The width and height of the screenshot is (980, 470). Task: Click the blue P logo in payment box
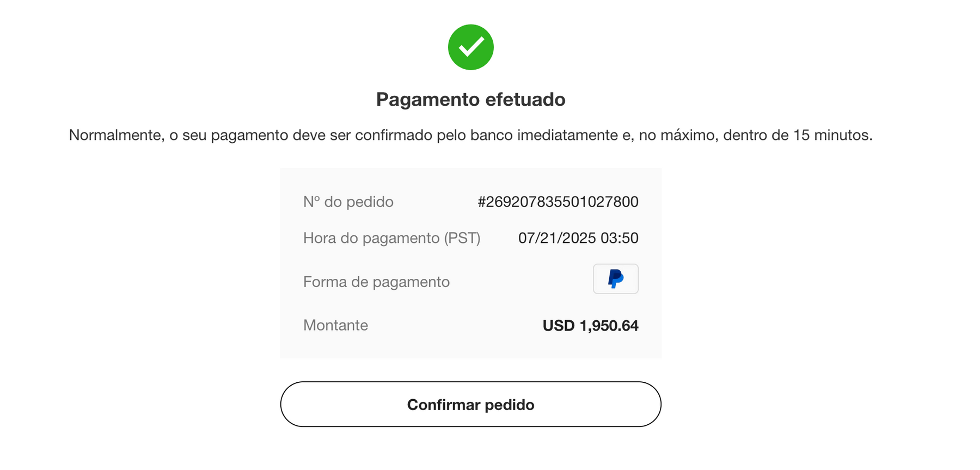[616, 279]
